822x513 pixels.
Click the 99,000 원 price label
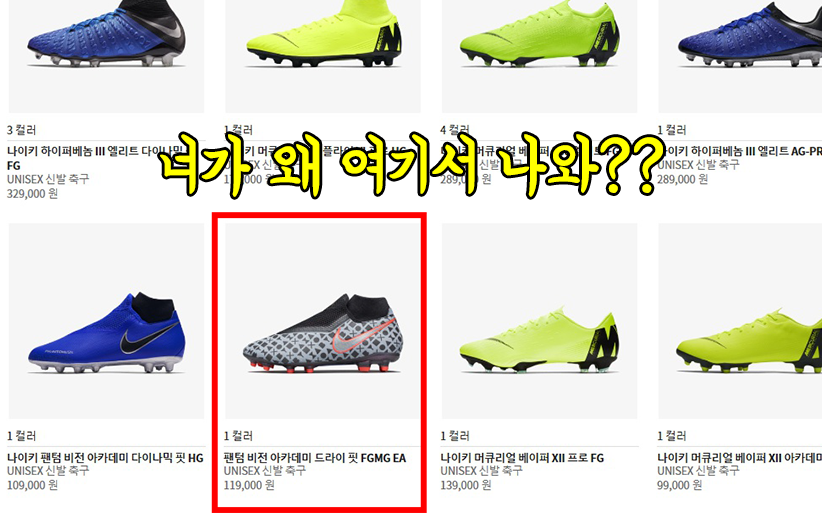[679, 485]
